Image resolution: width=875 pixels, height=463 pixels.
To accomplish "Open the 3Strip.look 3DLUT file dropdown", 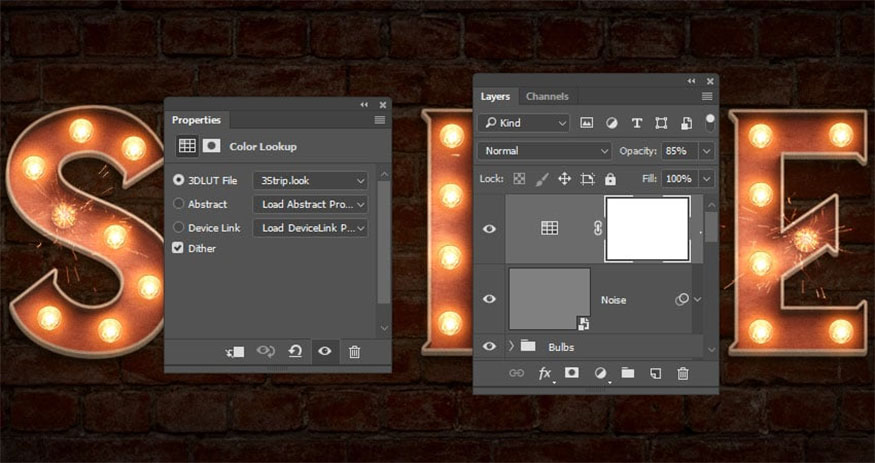I will point(310,180).
